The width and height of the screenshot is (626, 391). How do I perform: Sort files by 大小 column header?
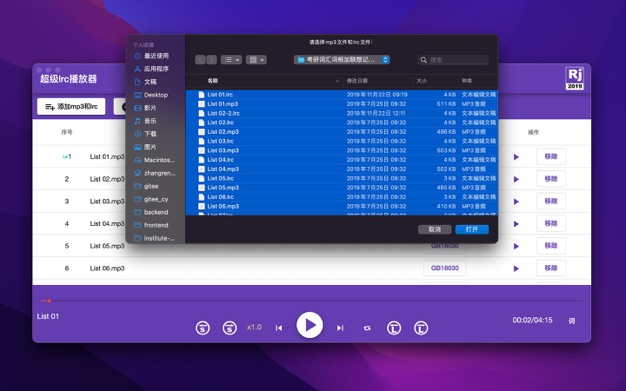422,81
